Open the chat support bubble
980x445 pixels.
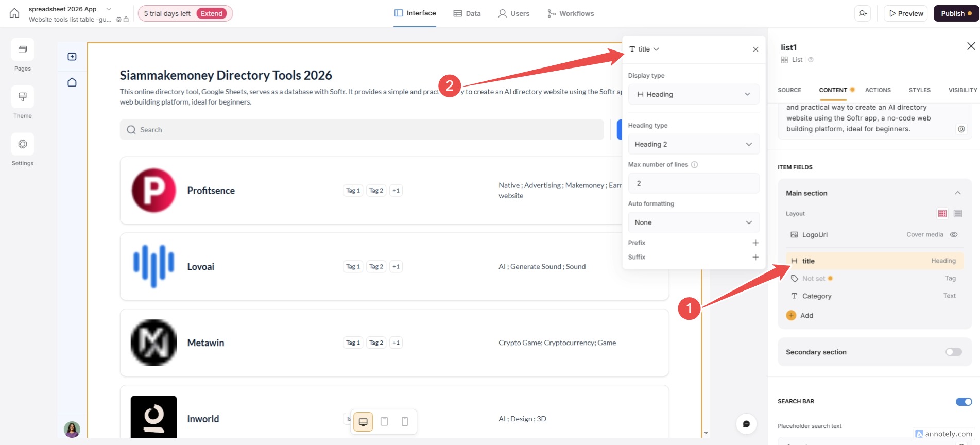[x=746, y=424]
